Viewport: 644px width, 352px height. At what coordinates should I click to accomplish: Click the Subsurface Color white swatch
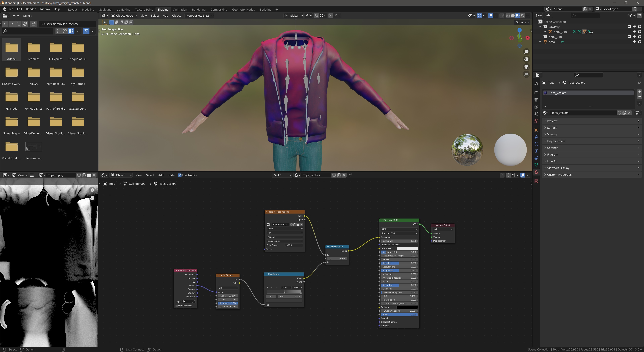[x=407, y=248]
